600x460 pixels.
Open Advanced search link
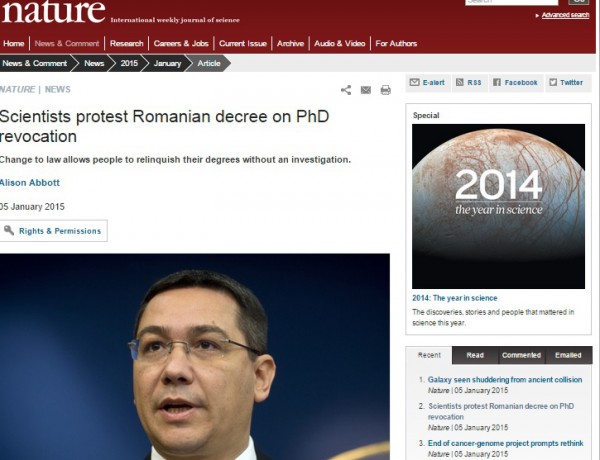point(565,15)
